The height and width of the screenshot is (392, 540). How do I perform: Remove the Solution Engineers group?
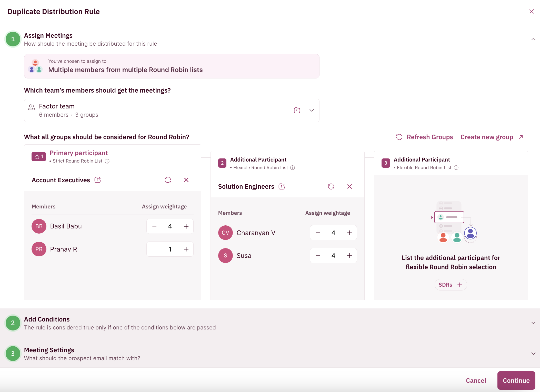(349, 186)
